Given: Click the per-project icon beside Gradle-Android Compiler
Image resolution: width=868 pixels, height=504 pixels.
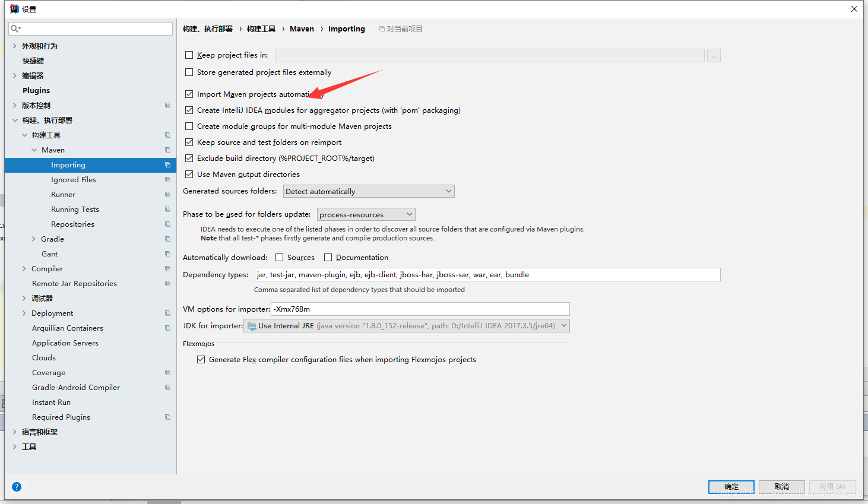Looking at the screenshot, I should [x=167, y=388].
